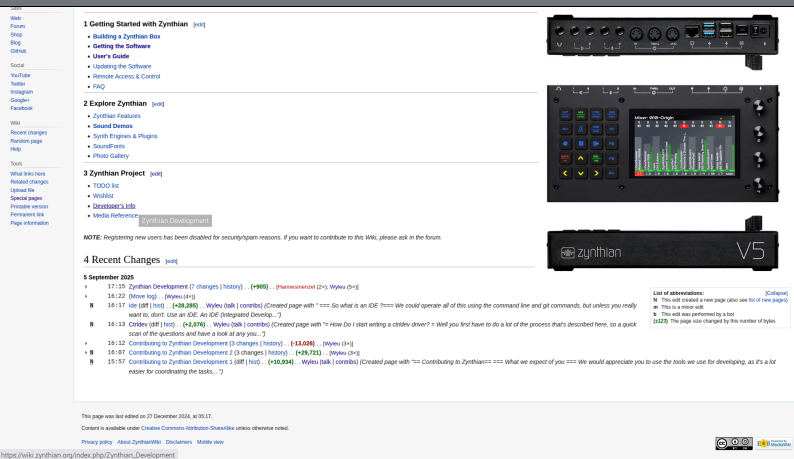Go to Special pages in Tools sidebar
The image size is (794, 459).
click(26, 198)
